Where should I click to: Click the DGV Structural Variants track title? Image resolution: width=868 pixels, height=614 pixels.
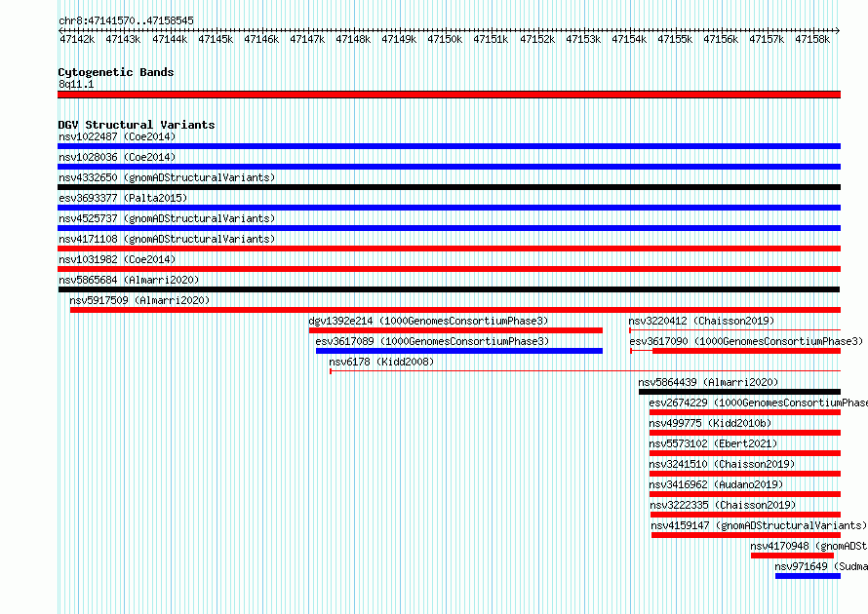137,125
